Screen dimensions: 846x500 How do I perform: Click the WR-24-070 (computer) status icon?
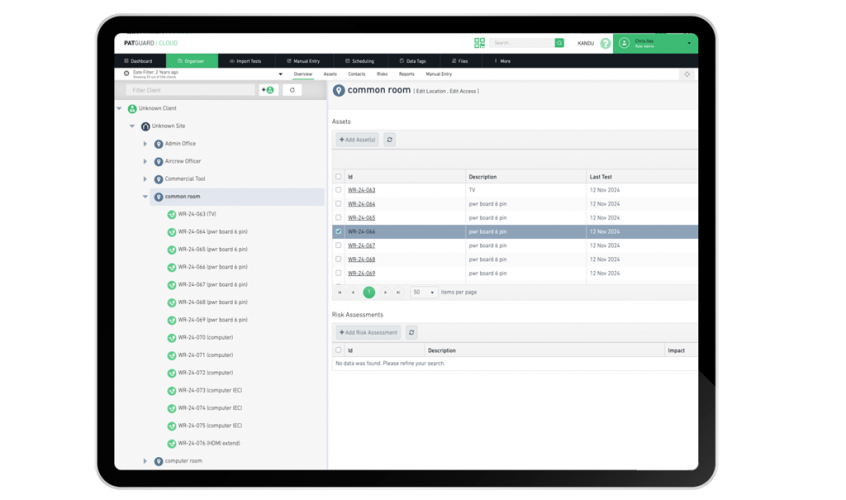click(x=172, y=338)
